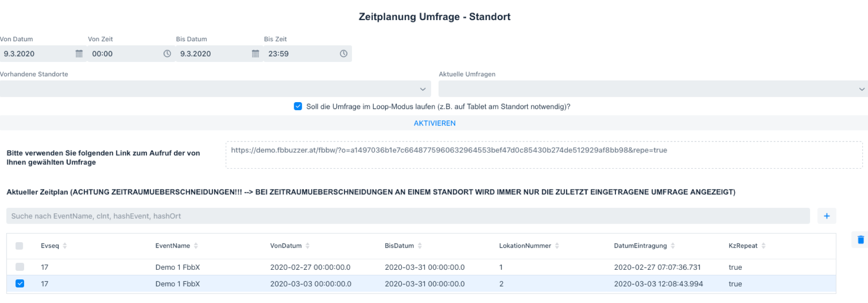Expand the Aktuelle Umfragen dropdown
This screenshot has width=868, height=303.
tap(653, 89)
